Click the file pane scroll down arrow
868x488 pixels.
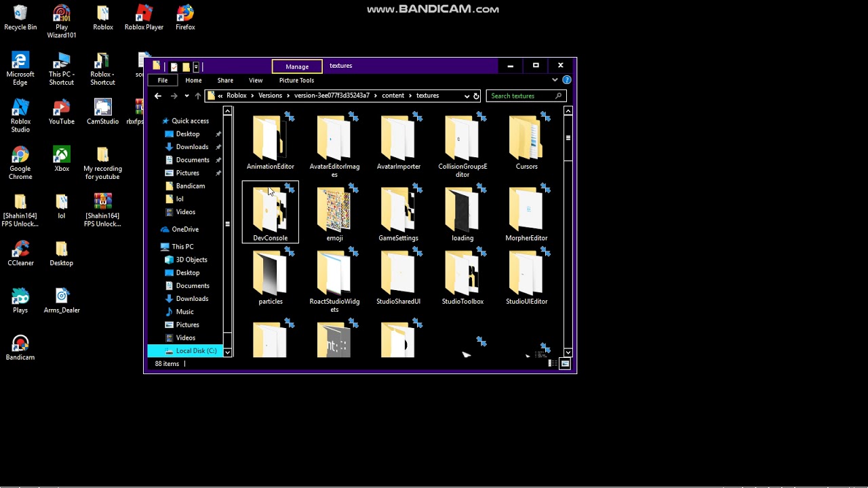click(x=568, y=352)
